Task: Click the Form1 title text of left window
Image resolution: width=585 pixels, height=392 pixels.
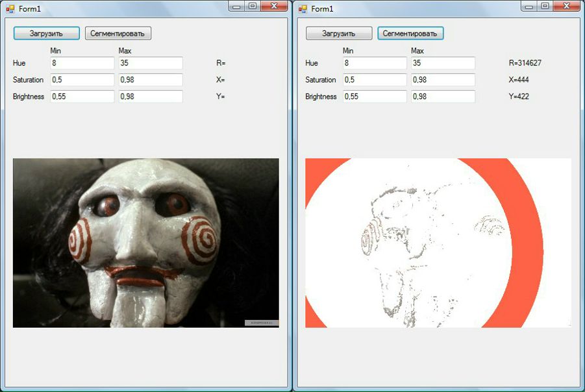Action: 30,8
